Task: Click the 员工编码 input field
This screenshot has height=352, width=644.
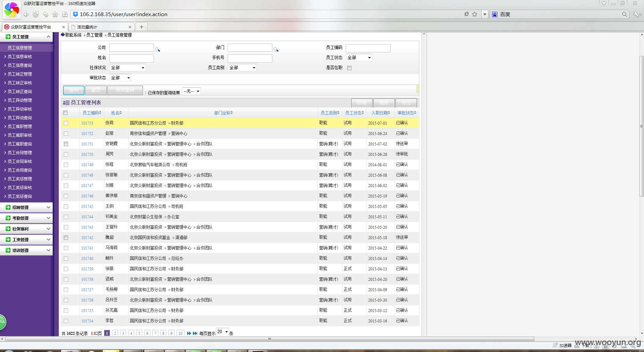Action: (x=368, y=48)
